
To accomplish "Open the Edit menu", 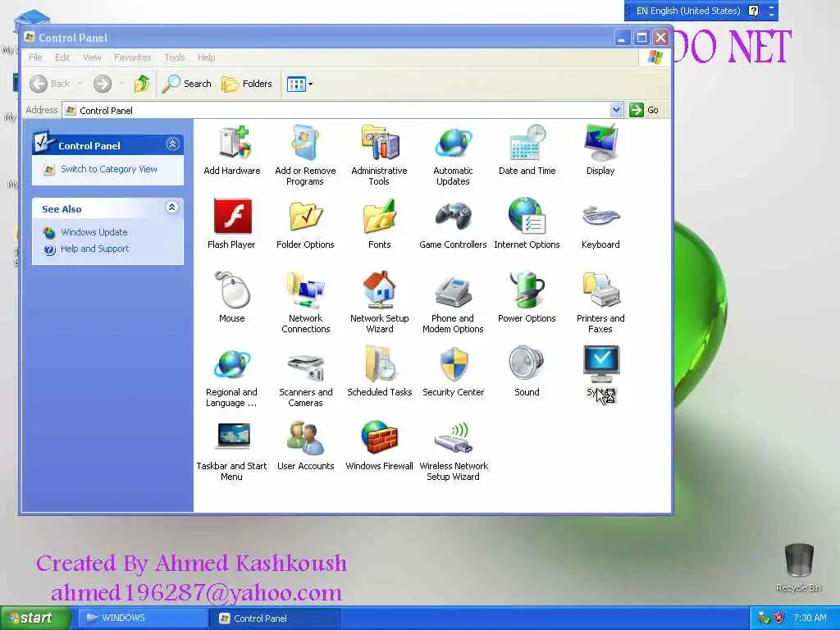I will pos(62,57).
